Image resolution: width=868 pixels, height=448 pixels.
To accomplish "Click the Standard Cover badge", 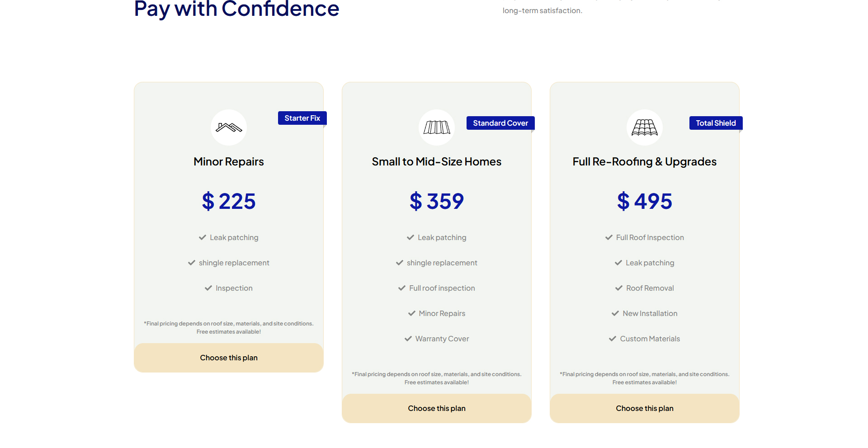I will (x=500, y=123).
